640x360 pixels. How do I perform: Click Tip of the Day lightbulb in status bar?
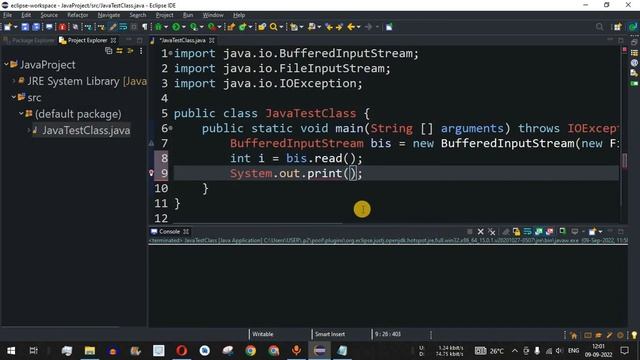click(634, 335)
